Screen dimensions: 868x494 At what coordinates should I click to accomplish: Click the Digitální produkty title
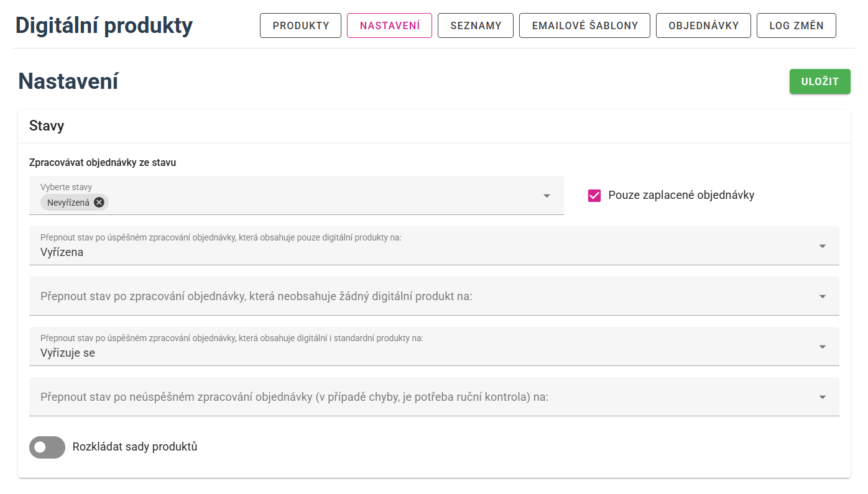(x=104, y=25)
